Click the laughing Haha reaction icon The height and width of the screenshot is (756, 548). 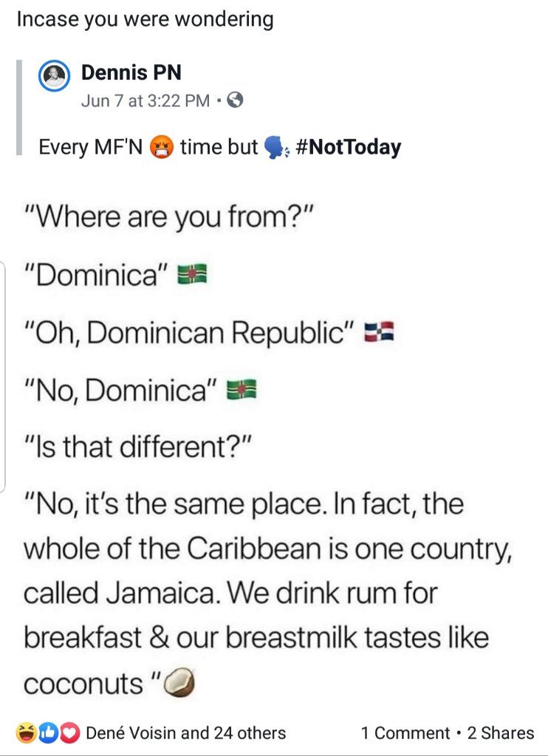[25, 732]
